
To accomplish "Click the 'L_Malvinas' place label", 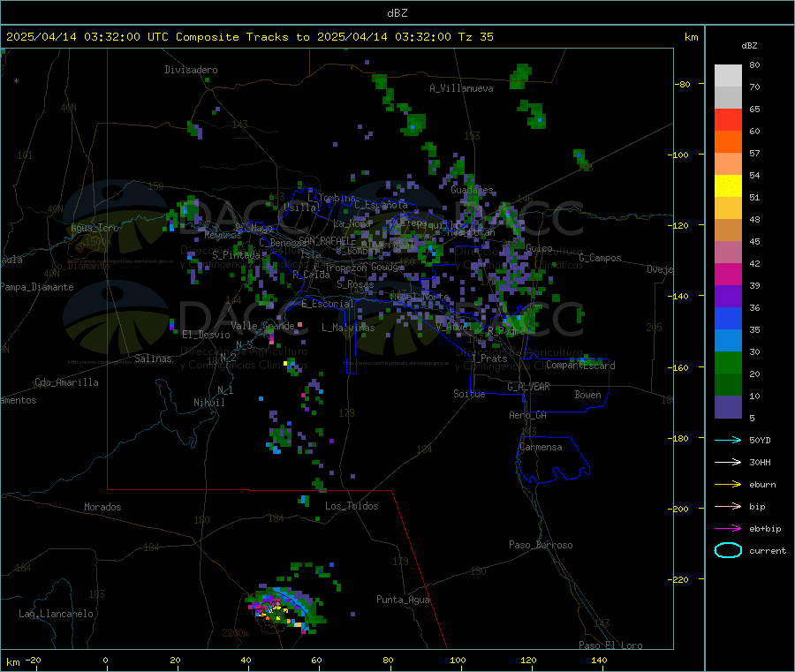I will pos(348,328).
